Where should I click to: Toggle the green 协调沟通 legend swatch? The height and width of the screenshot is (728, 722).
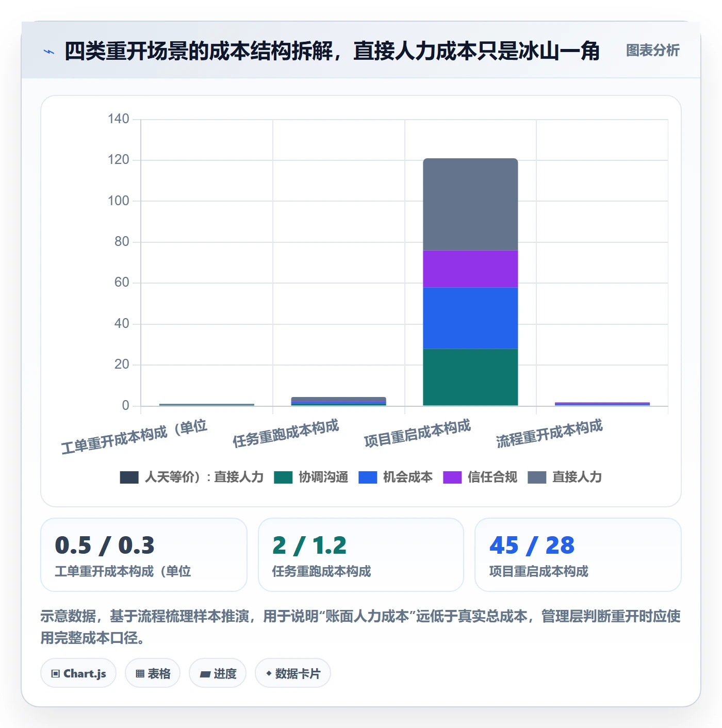pos(283,477)
